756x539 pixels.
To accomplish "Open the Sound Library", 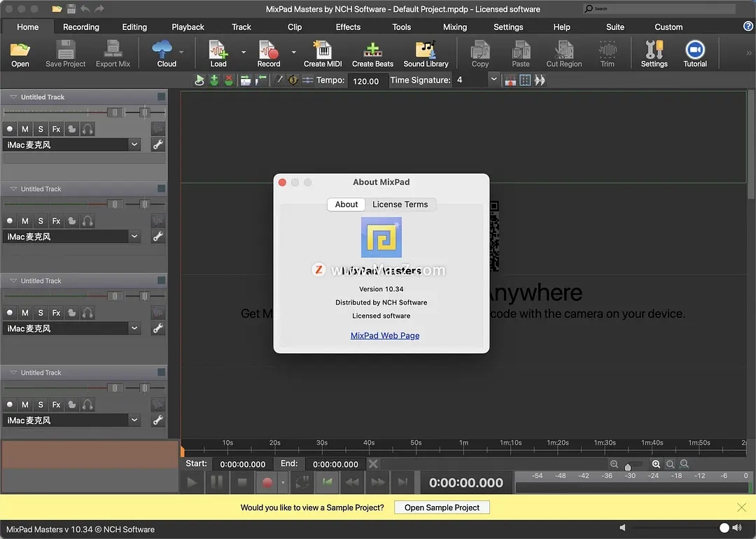I will coord(426,53).
